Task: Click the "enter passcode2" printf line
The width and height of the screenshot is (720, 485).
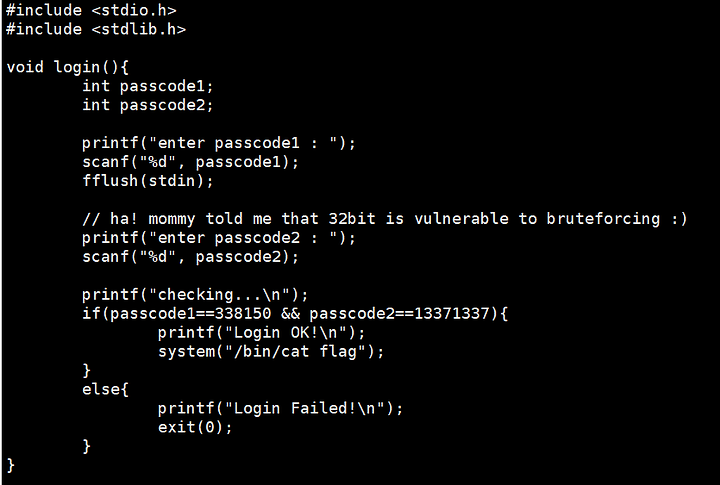Action: coord(219,238)
